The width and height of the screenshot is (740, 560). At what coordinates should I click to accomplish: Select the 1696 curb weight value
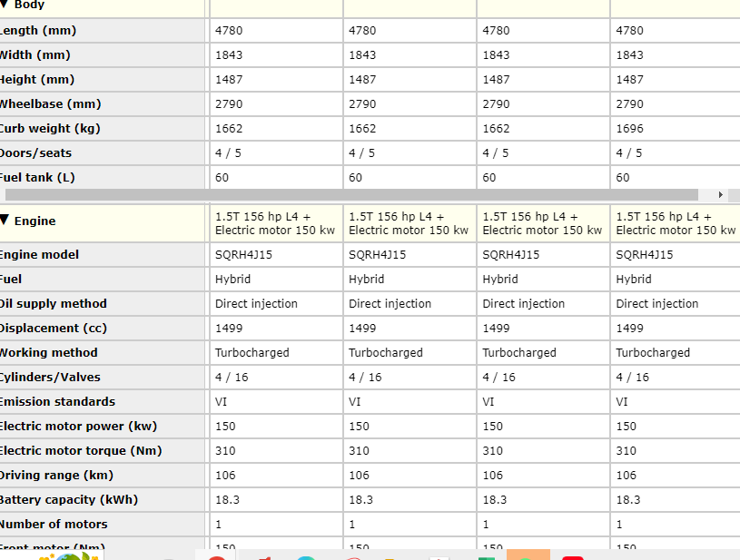click(x=629, y=129)
